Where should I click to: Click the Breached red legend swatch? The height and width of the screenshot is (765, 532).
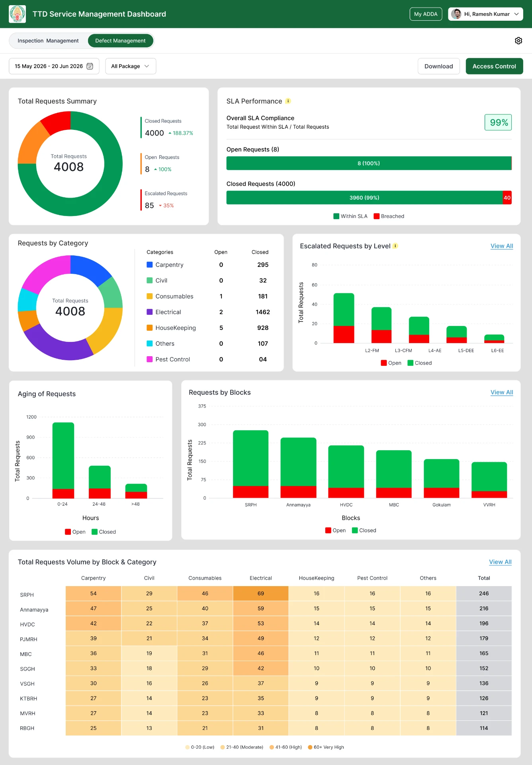376,216
